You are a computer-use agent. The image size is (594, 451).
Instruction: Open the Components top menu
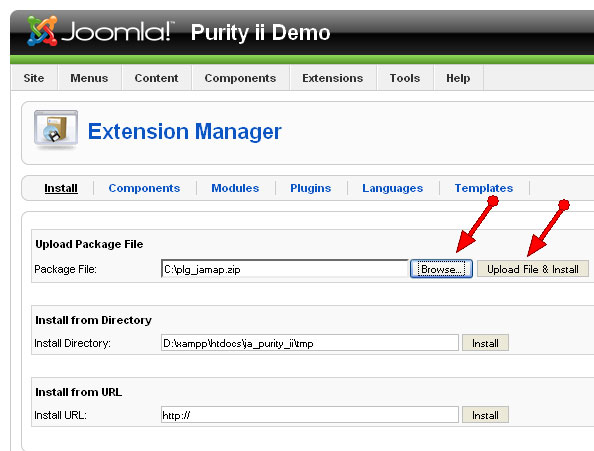[241, 78]
